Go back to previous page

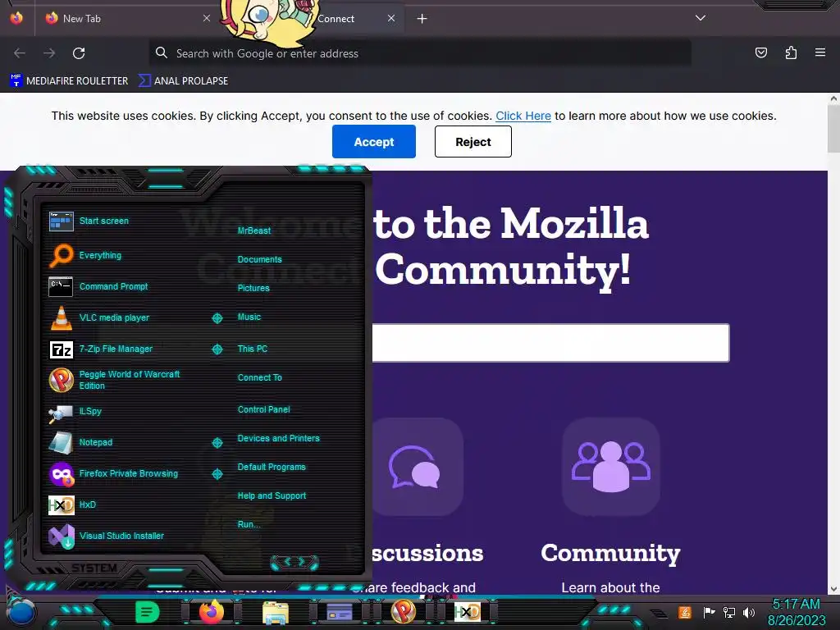[x=20, y=53]
